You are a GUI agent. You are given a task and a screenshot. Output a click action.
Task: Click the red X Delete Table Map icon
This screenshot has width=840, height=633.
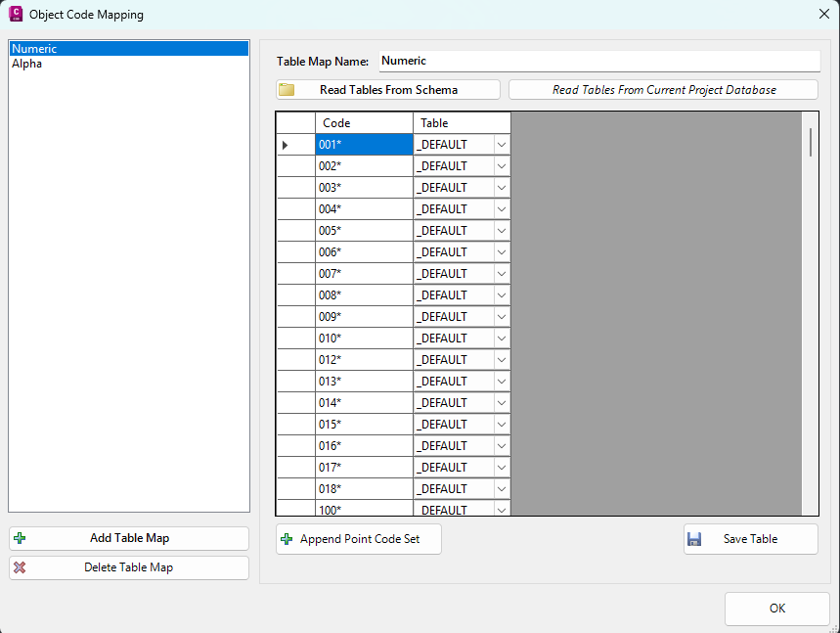point(21,567)
